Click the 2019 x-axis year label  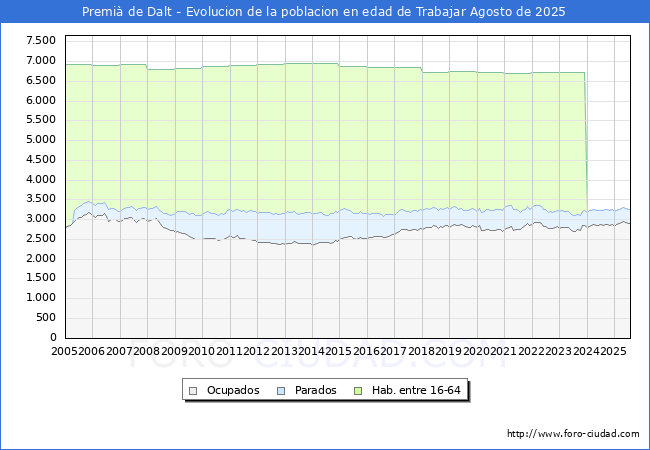point(449,351)
